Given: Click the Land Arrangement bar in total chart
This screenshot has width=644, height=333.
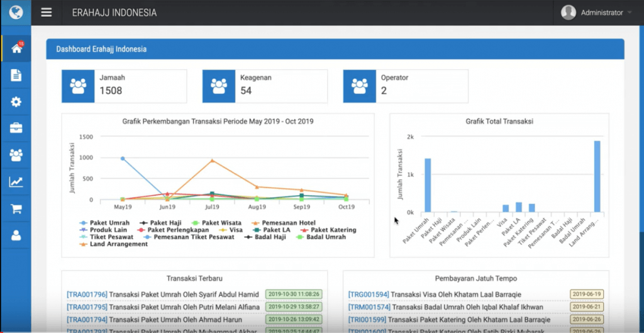Looking at the screenshot, I should (x=597, y=176).
